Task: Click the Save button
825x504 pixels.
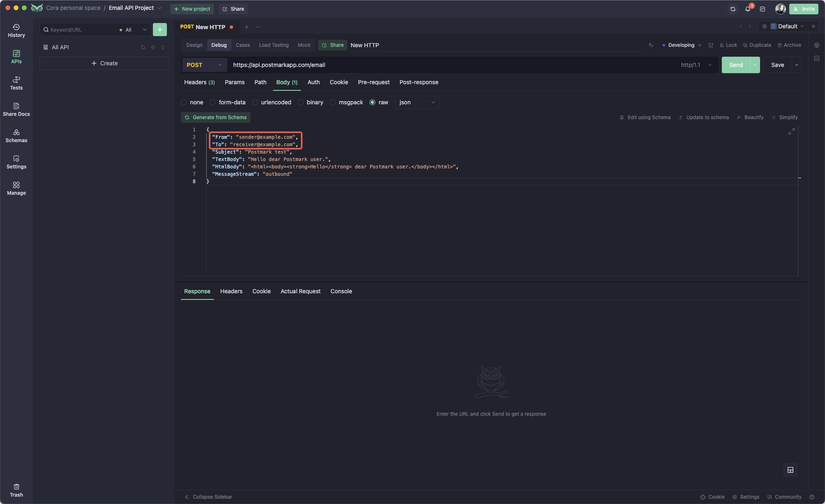Action: coord(778,65)
